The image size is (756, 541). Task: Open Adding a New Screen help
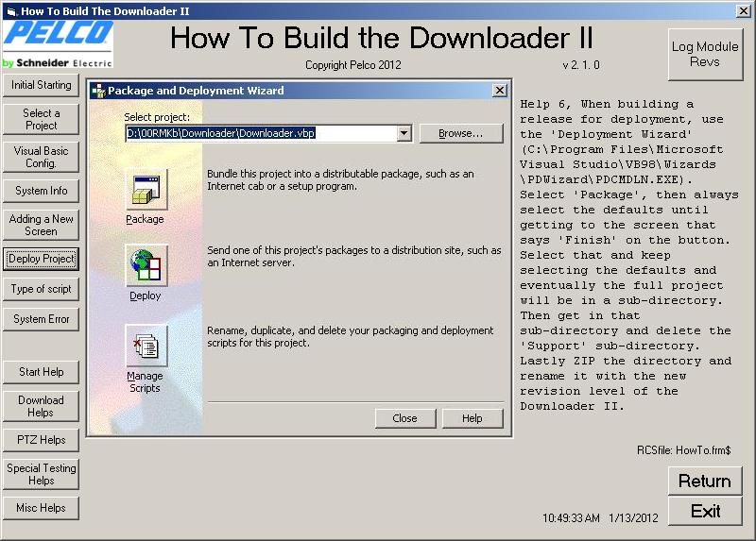[41, 225]
